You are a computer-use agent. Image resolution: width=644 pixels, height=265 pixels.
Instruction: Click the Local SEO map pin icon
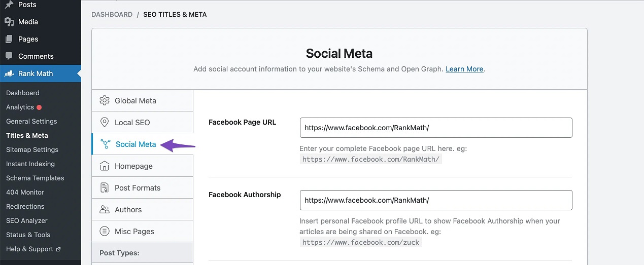pyautogui.click(x=105, y=122)
